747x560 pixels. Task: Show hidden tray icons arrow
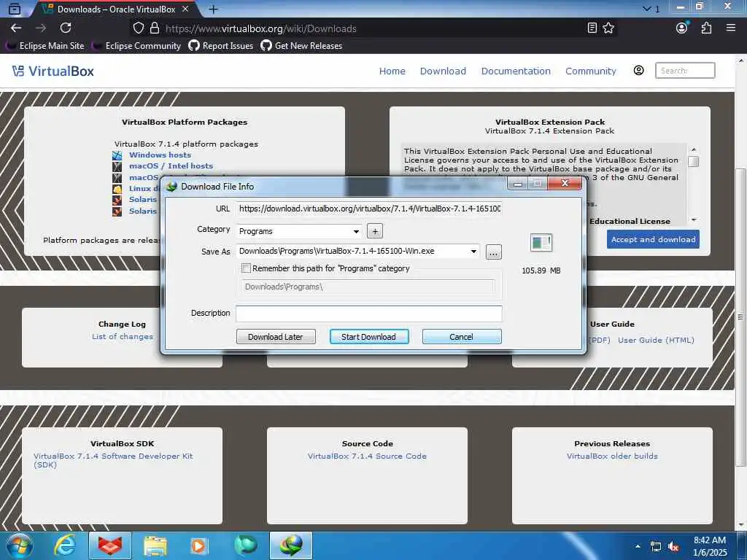pyautogui.click(x=638, y=546)
